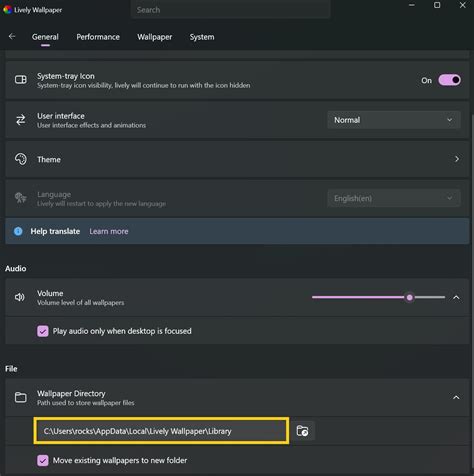
Task: Uncheck Move existing wallpapers to new folder
Action: 43,460
